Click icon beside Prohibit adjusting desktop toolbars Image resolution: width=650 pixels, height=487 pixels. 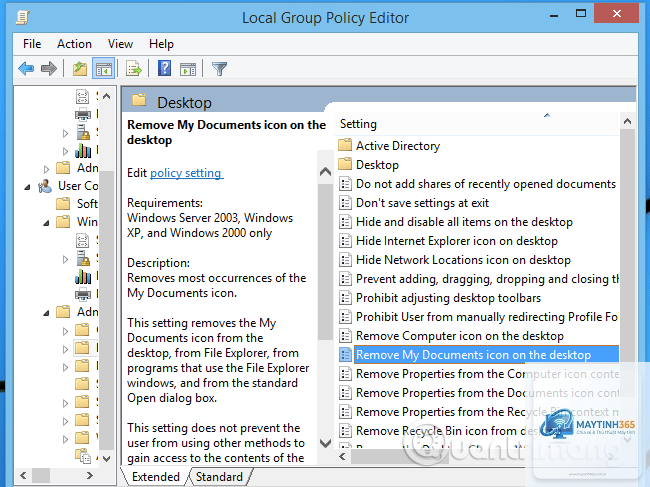(345, 298)
